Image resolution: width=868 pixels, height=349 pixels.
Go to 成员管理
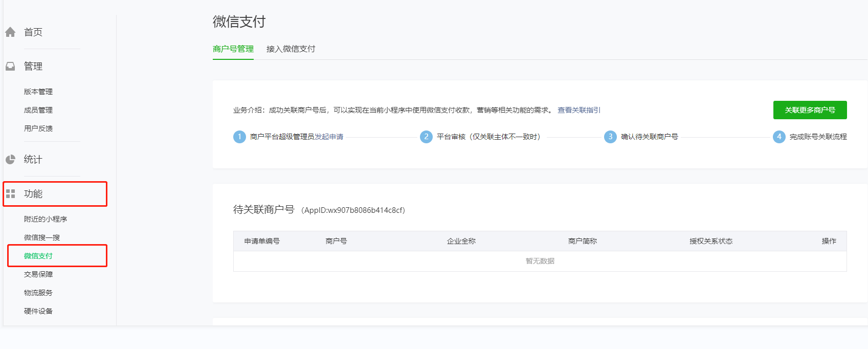tap(38, 110)
